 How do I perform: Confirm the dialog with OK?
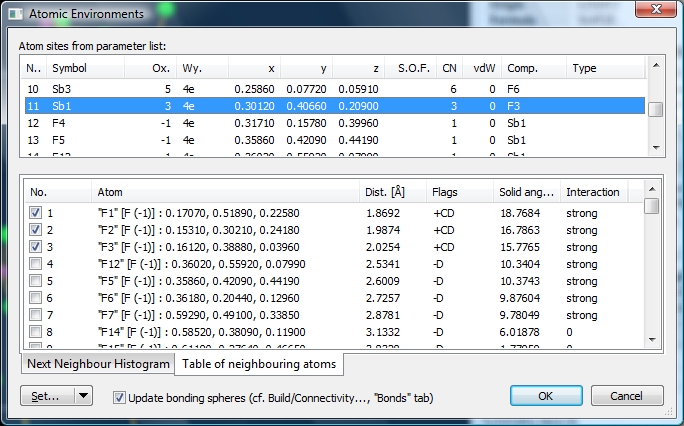coord(545,396)
